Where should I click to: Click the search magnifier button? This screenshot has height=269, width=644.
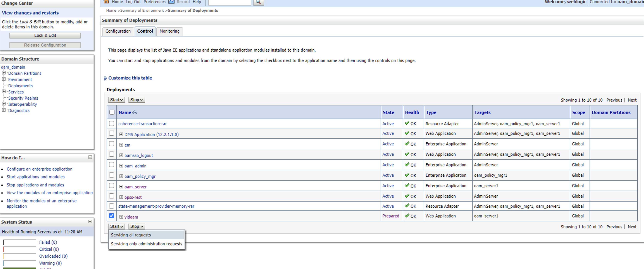(x=258, y=2)
